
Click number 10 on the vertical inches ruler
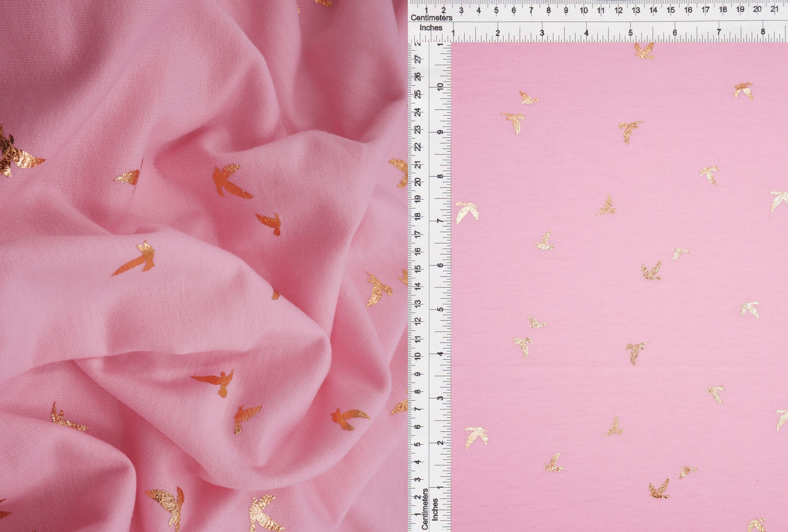(x=440, y=87)
